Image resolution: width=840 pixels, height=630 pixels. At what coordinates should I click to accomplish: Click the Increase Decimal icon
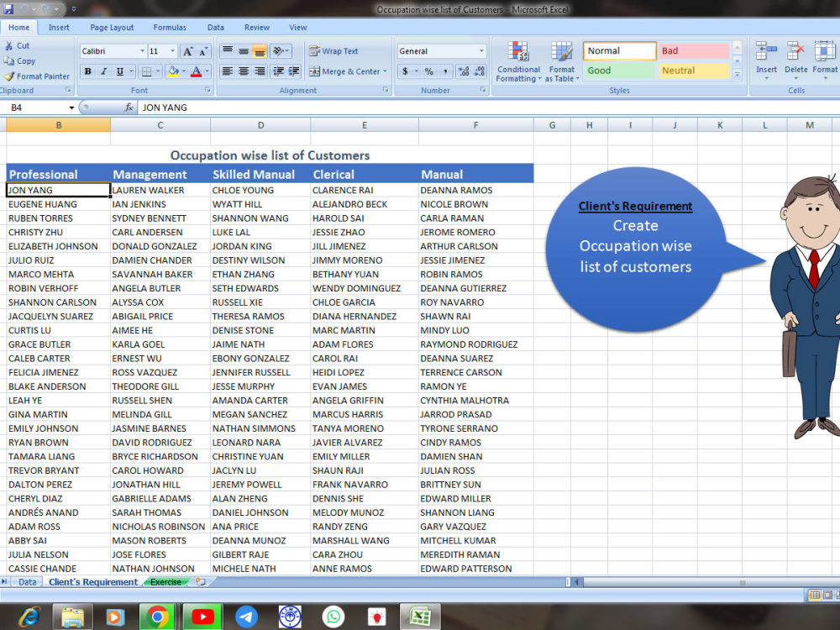click(x=464, y=71)
